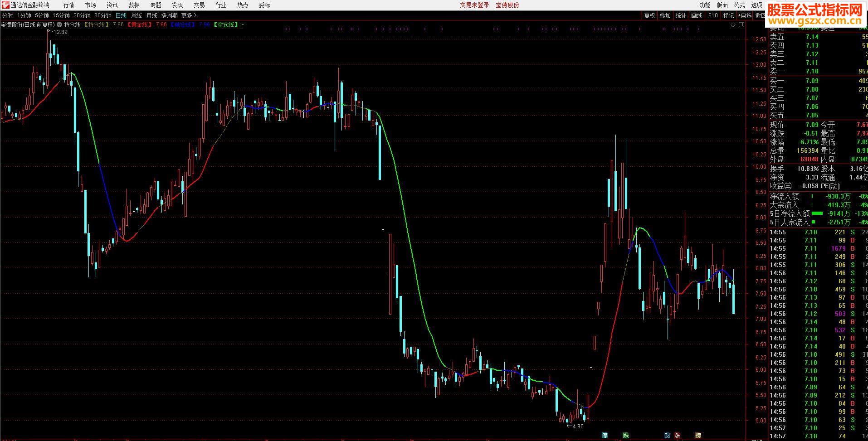
Task: Click the 叠加 overlay button
Action: (665, 15)
